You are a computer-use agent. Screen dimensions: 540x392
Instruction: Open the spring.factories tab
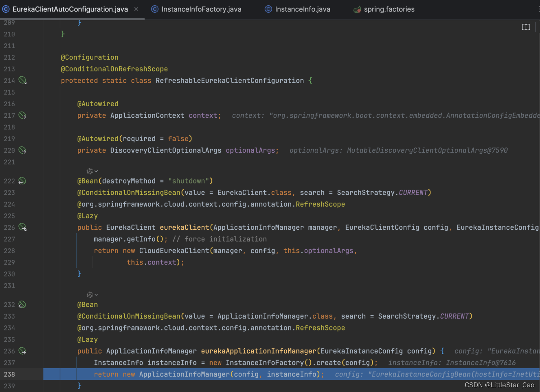(389, 9)
